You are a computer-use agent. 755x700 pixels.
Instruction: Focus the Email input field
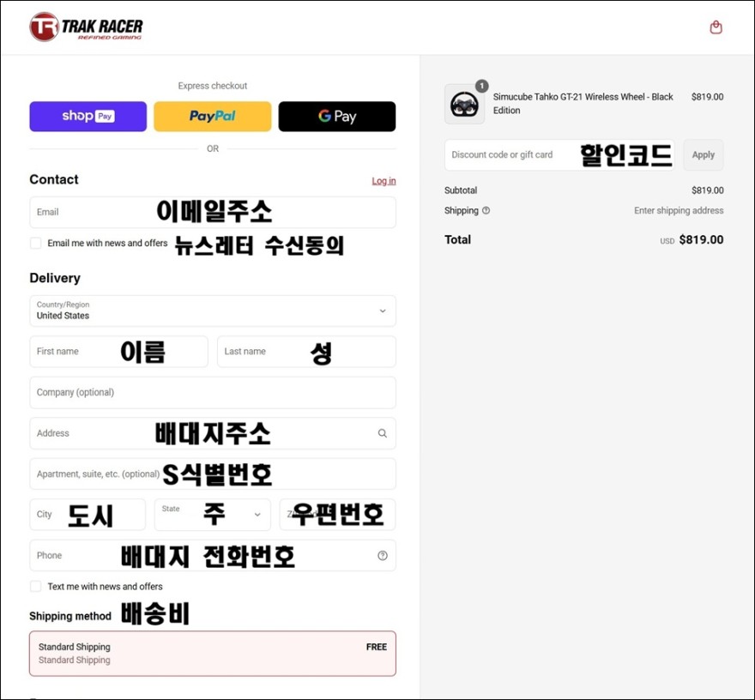(x=213, y=212)
